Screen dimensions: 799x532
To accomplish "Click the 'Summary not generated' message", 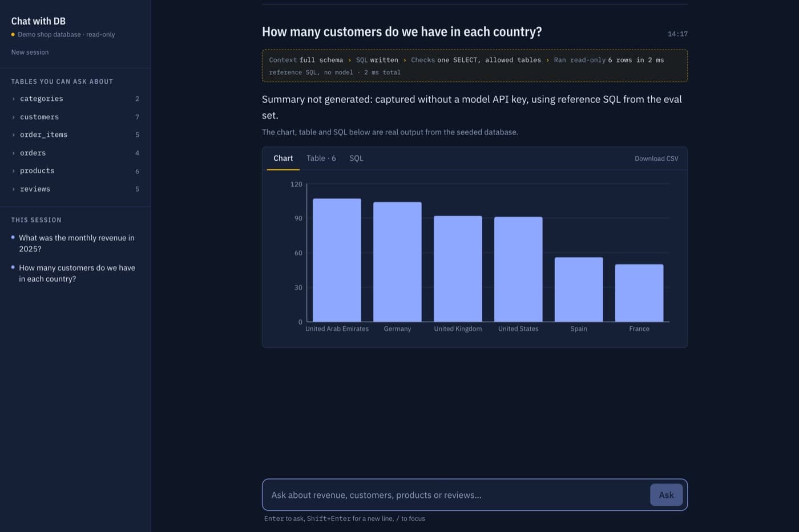I will 472,107.
